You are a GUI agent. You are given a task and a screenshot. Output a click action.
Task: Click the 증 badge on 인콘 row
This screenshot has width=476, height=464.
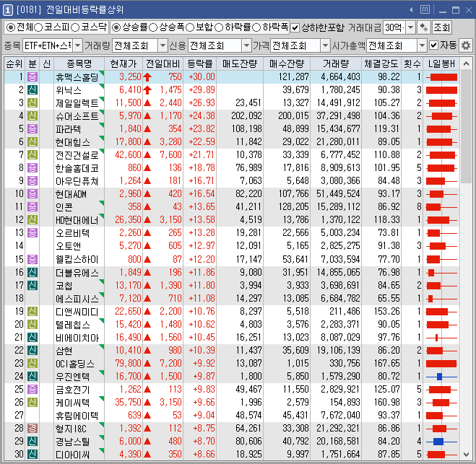point(33,207)
